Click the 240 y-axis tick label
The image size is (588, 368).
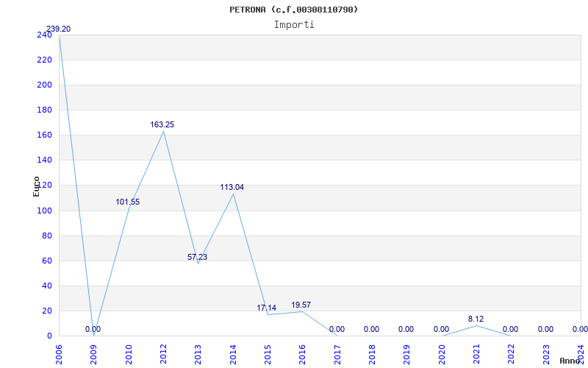click(44, 35)
